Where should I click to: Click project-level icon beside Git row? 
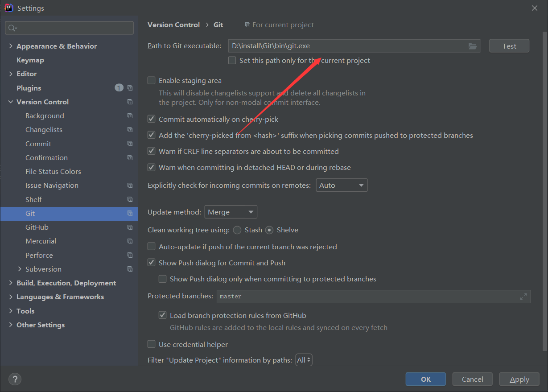[130, 213]
